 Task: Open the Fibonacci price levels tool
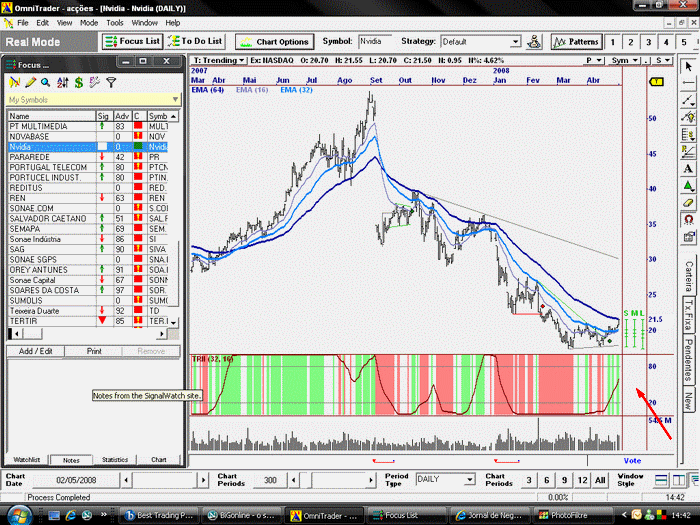click(x=688, y=134)
